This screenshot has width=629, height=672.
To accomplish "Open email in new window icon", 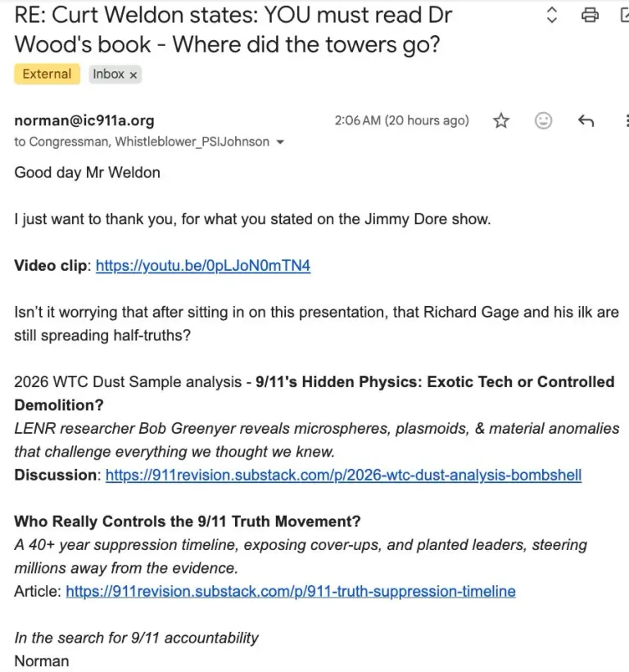I will pyautogui.click(x=625, y=15).
